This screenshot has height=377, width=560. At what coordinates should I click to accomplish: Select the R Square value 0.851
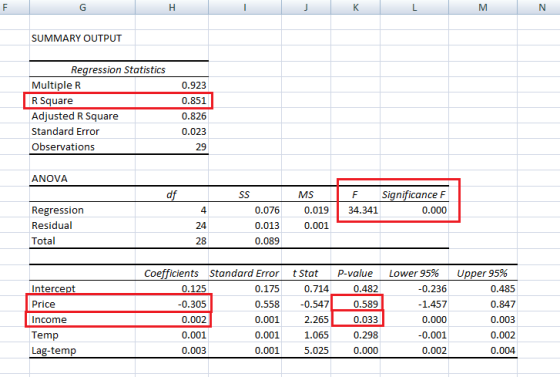click(194, 101)
